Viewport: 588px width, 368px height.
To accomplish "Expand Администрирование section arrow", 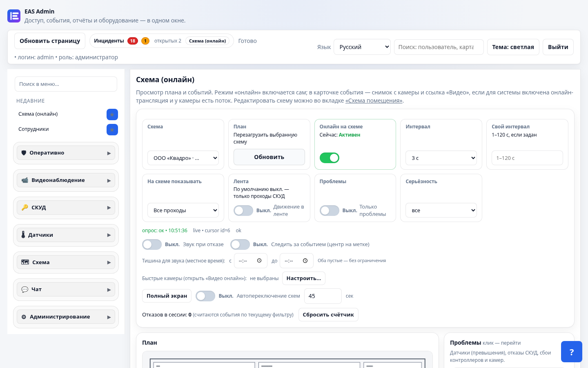I will point(109,317).
